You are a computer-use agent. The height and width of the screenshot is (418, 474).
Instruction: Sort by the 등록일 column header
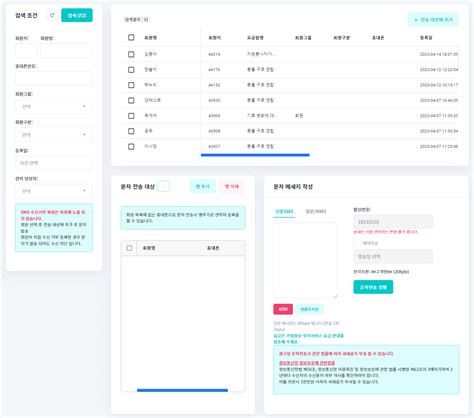pos(426,38)
